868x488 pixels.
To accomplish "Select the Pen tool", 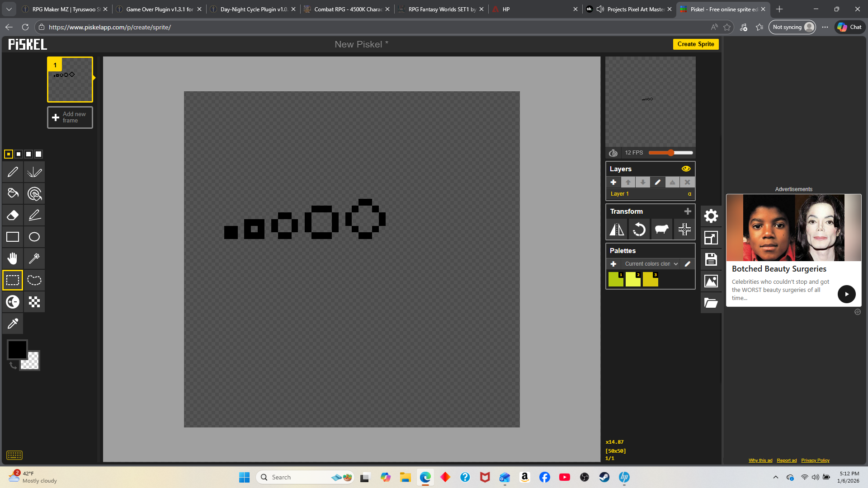I will pos(13,172).
